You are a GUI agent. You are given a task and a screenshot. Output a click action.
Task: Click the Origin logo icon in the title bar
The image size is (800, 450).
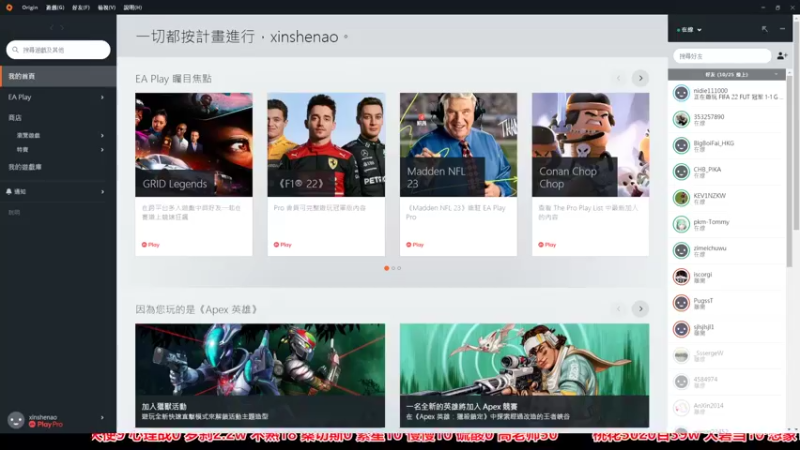9,7
